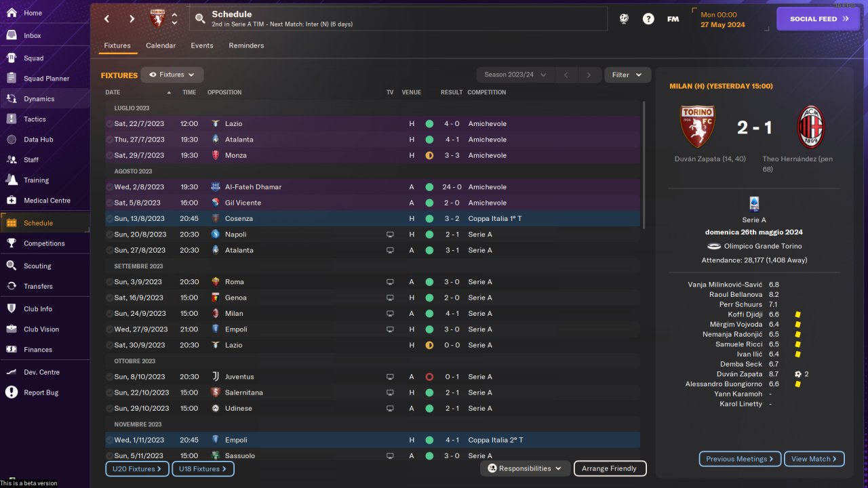Toggle the check mark beside Napoli fixture
Image resolution: width=868 pixels, height=488 pixels.
[x=110, y=235]
